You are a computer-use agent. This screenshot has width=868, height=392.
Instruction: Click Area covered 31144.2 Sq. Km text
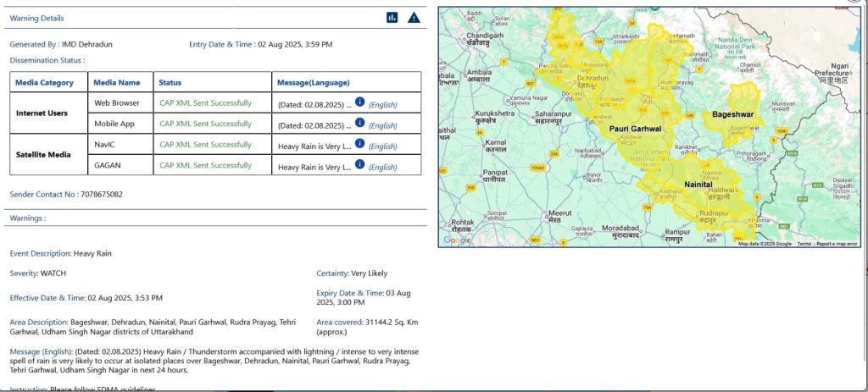(367, 327)
